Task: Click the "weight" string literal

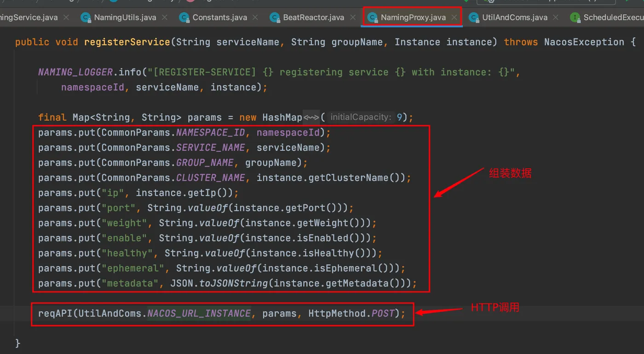Action: (x=125, y=223)
